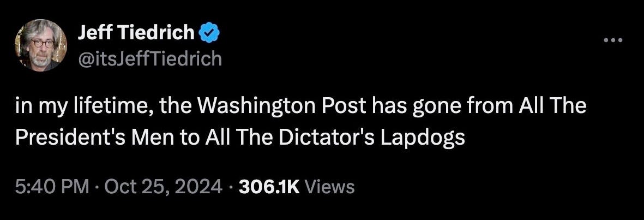Screen dimensions: 644x220
Task: Open the @itsJeffTiedrich handle link
Action: point(149,59)
